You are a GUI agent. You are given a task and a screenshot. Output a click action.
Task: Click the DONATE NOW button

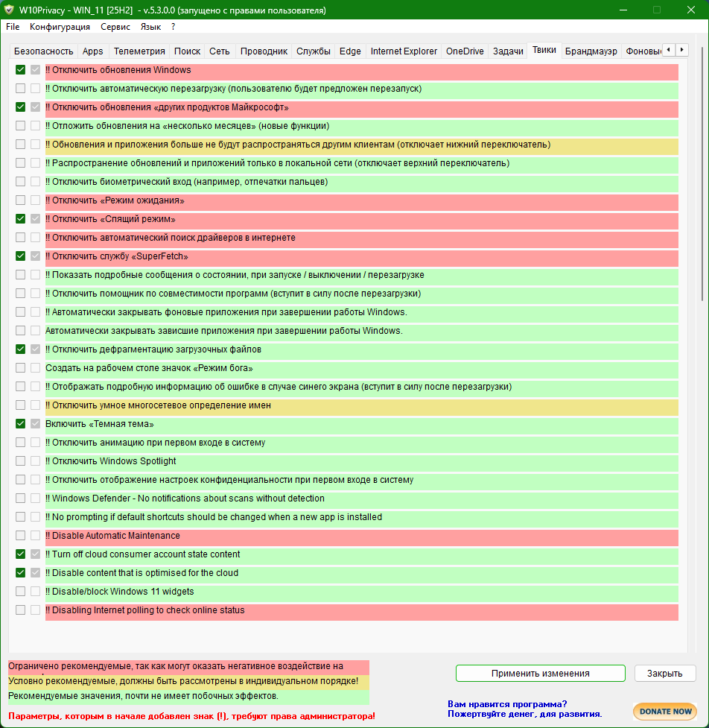pos(664,711)
